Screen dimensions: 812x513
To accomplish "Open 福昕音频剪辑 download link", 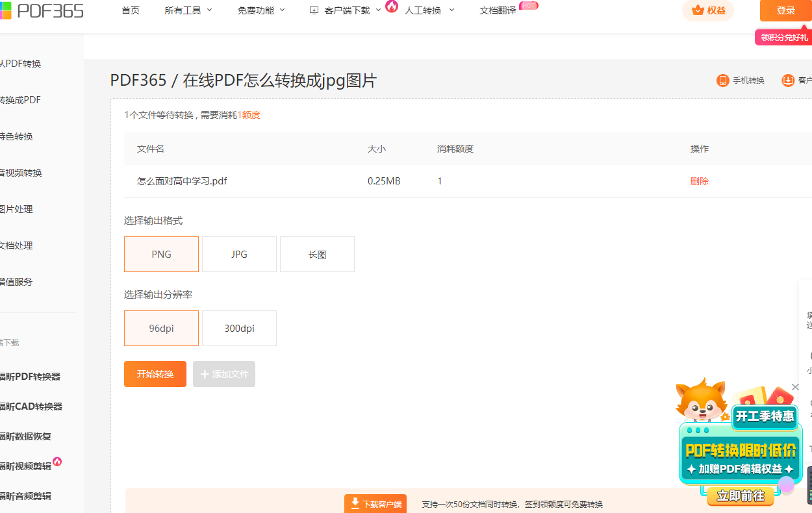I will click(x=26, y=496).
